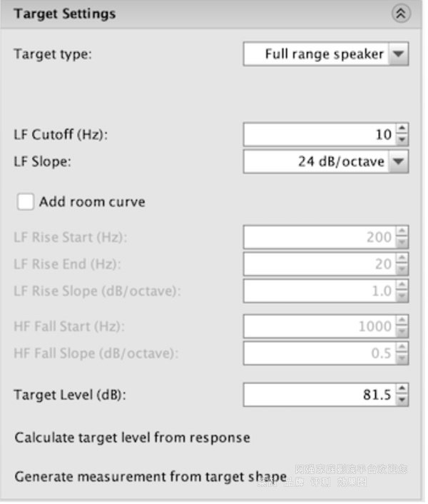
Task: Enable the Add room curve checkbox
Action: point(26,202)
